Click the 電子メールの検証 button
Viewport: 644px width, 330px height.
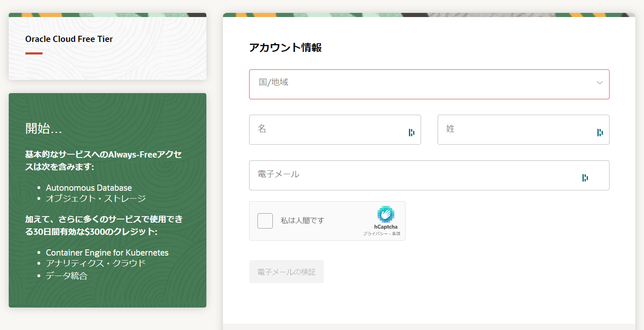[286, 272]
